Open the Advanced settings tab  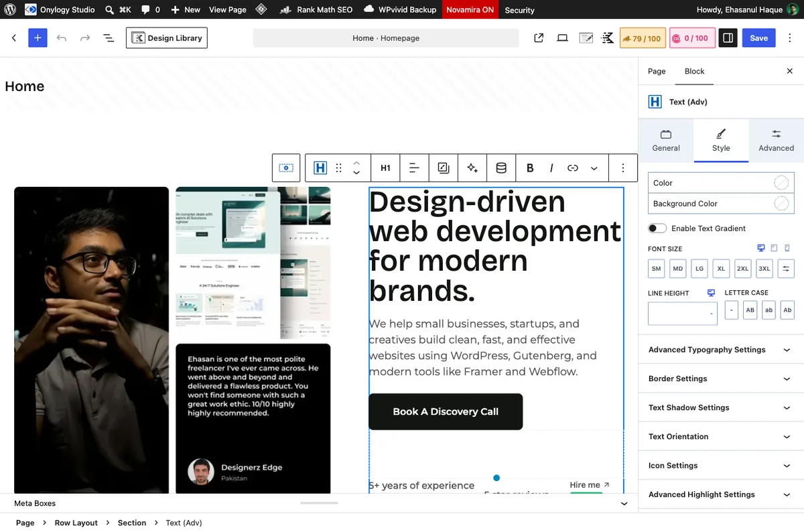(x=776, y=141)
